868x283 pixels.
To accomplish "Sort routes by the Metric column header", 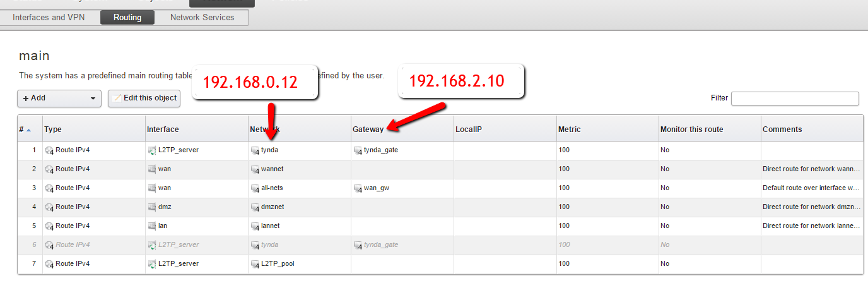I will point(569,129).
